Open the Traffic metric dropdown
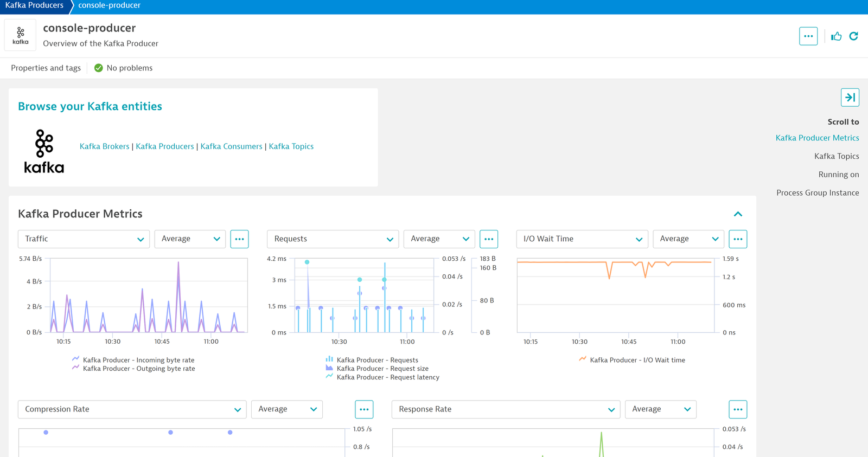Viewport: 868px width, 457px height. coord(84,239)
